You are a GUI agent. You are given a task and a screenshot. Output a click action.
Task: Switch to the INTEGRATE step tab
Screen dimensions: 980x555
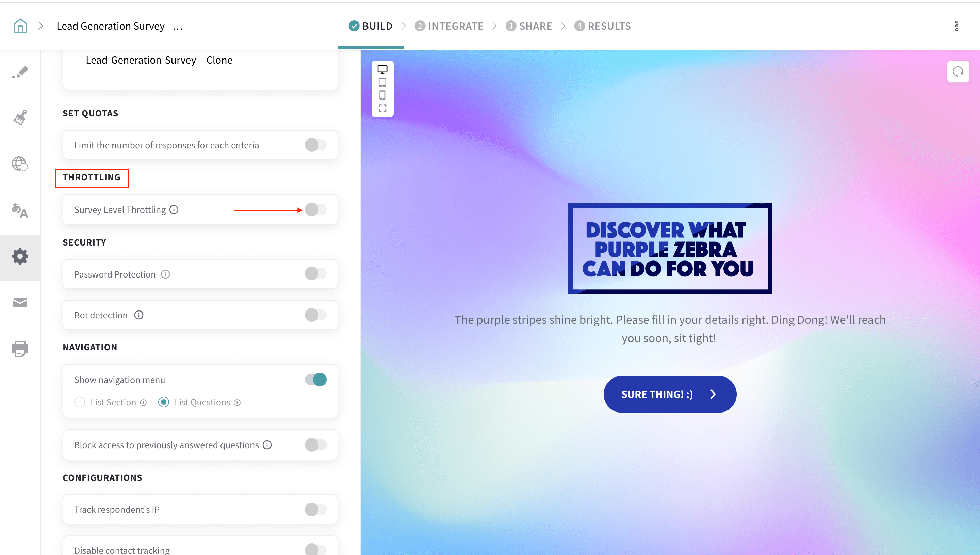[449, 26]
